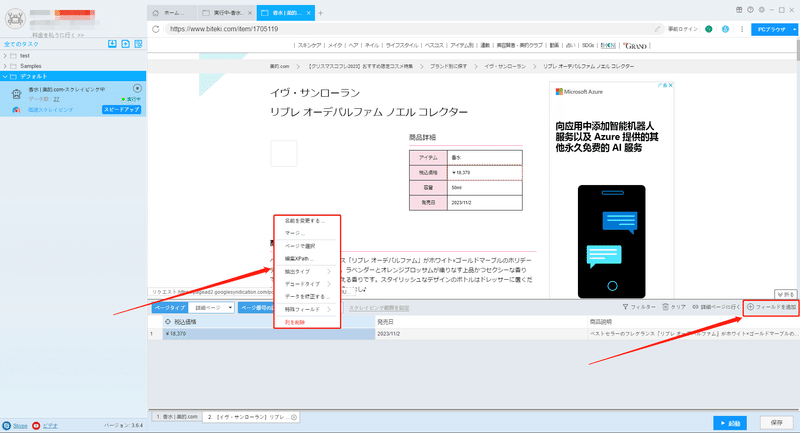800x433 pixels.
Task: Click the Skype icon in status bar
Action: tap(6, 425)
